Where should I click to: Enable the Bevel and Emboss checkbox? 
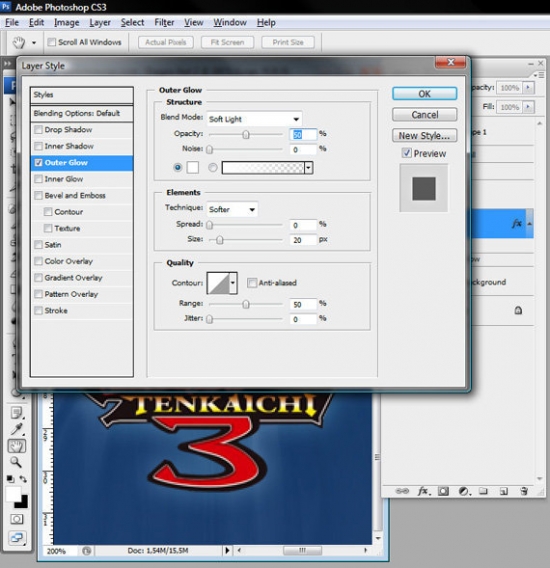38,196
